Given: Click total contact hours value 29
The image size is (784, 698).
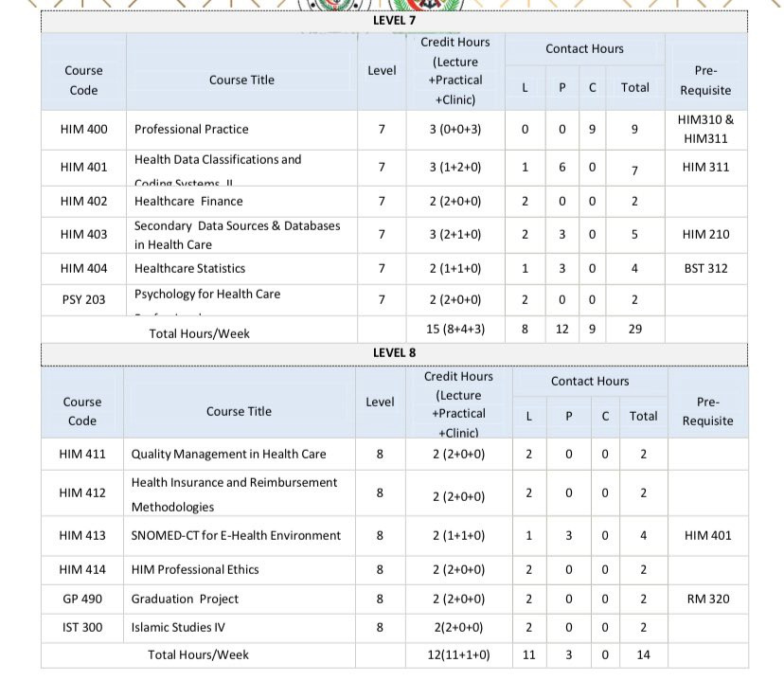Looking at the screenshot, I should (x=635, y=330).
